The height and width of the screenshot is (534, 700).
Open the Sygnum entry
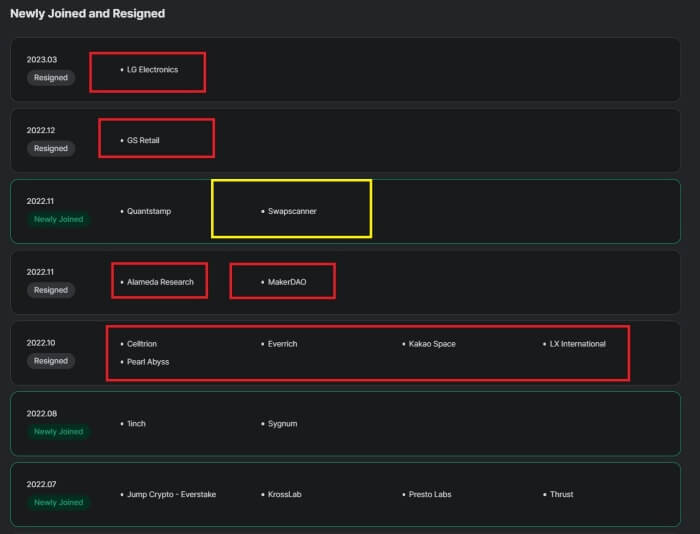pyautogui.click(x=283, y=423)
